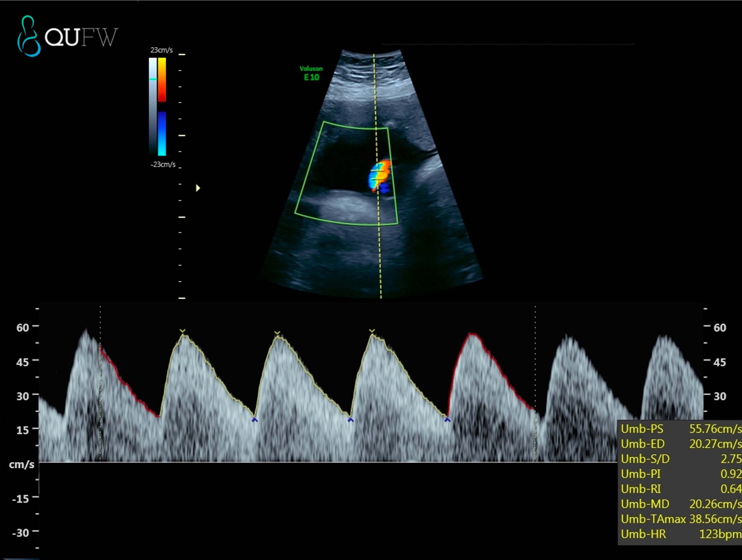
Task: Click the green marker on grayscale bar
Action: [153, 79]
